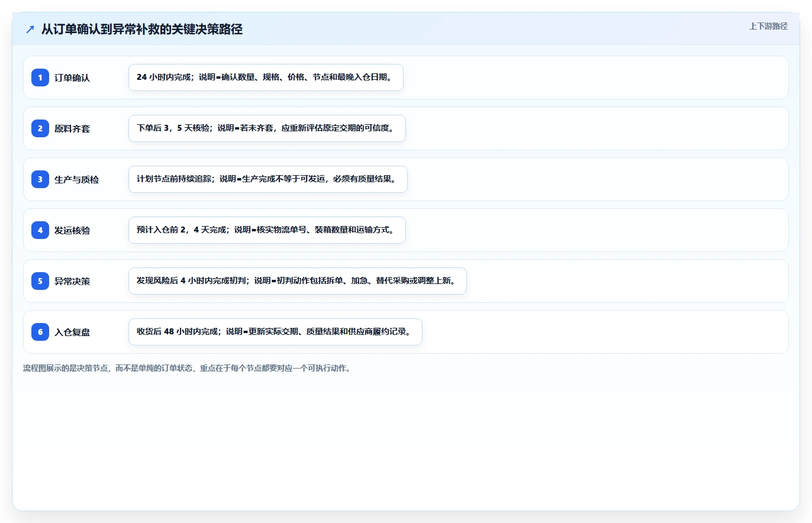Click the 发现风险后 4 小时内完成初判 box
Image resolution: width=812 pixels, height=523 pixels.
coord(298,281)
